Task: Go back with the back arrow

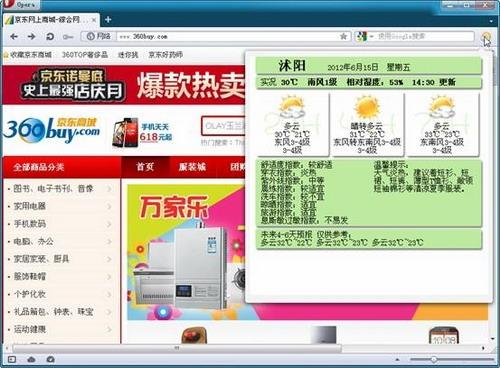Action: [14, 36]
